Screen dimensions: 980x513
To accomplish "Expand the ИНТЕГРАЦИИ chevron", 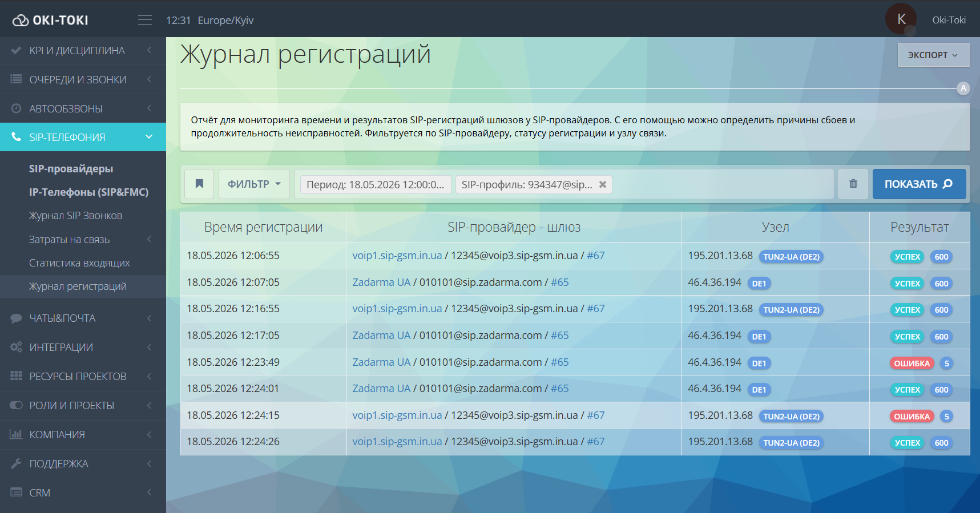I will 149,347.
